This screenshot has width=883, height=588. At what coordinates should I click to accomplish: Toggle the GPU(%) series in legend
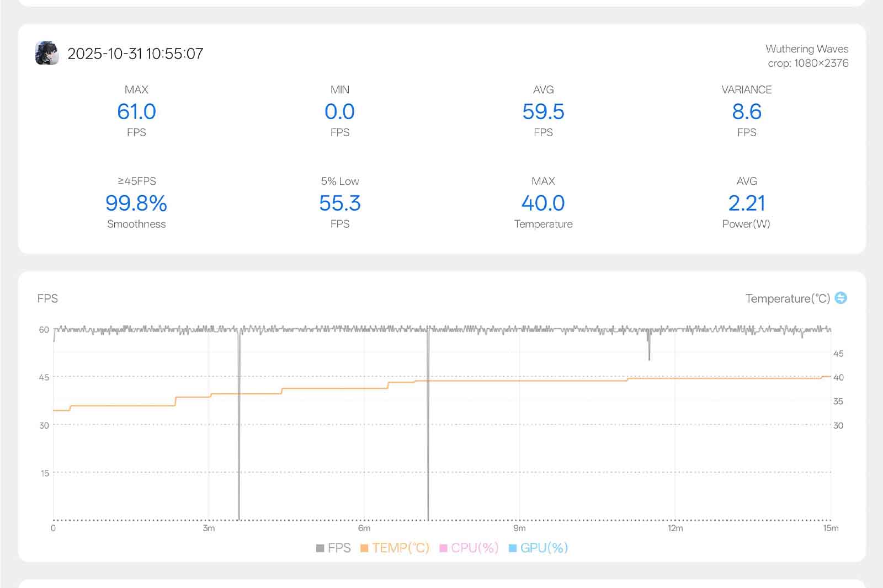click(538, 548)
